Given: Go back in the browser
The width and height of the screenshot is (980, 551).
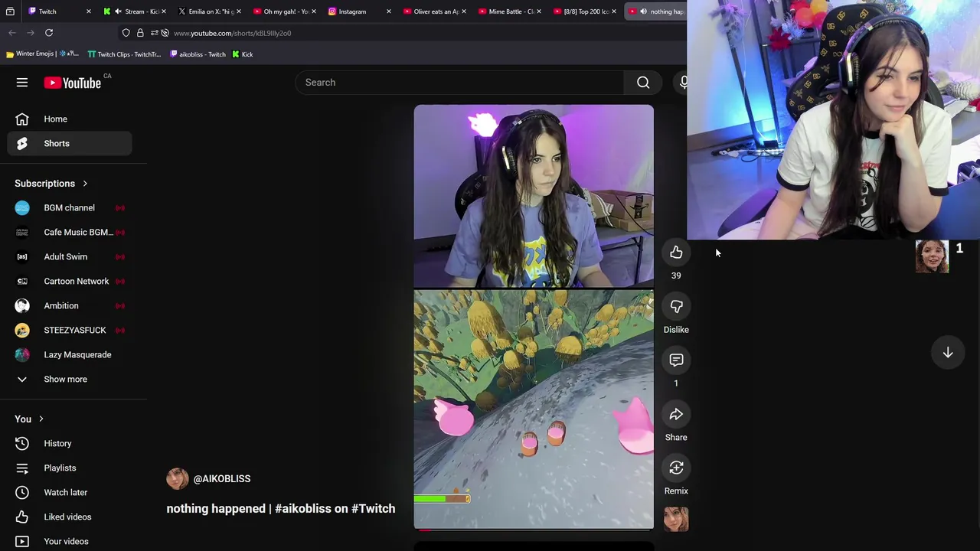Looking at the screenshot, I should [x=12, y=33].
